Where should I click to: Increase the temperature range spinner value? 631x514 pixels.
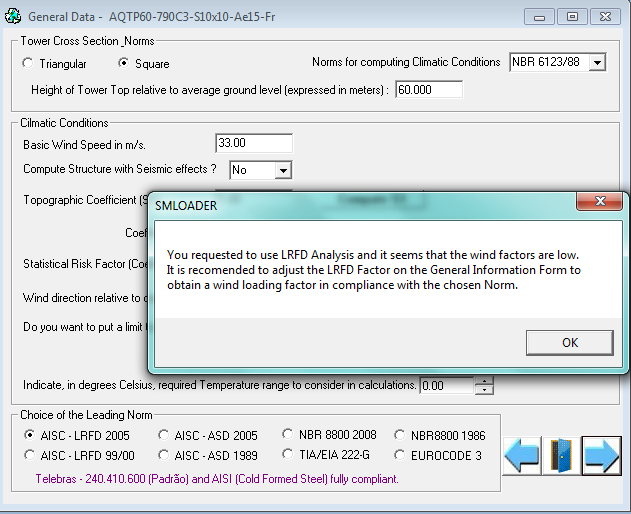click(484, 381)
